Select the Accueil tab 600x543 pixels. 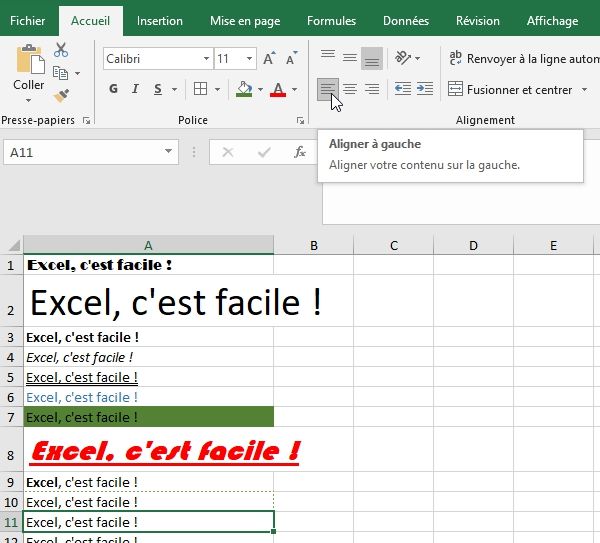pyautogui.click(x=91, y=21)
